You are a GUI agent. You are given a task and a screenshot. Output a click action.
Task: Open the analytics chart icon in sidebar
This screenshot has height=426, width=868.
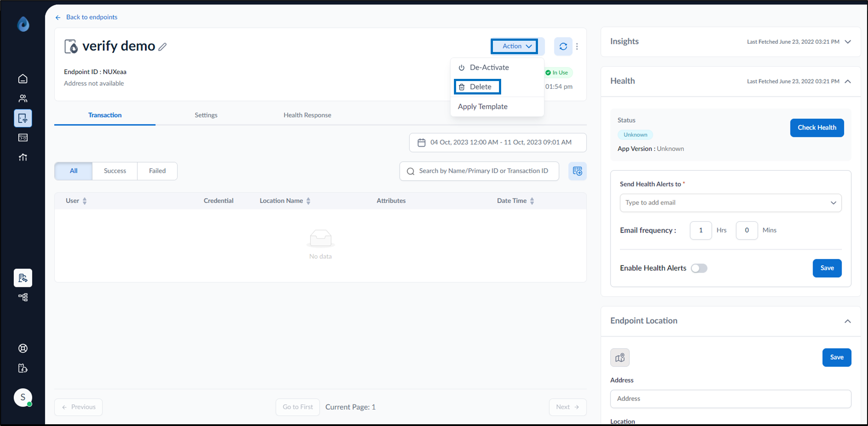pos(23,157)
